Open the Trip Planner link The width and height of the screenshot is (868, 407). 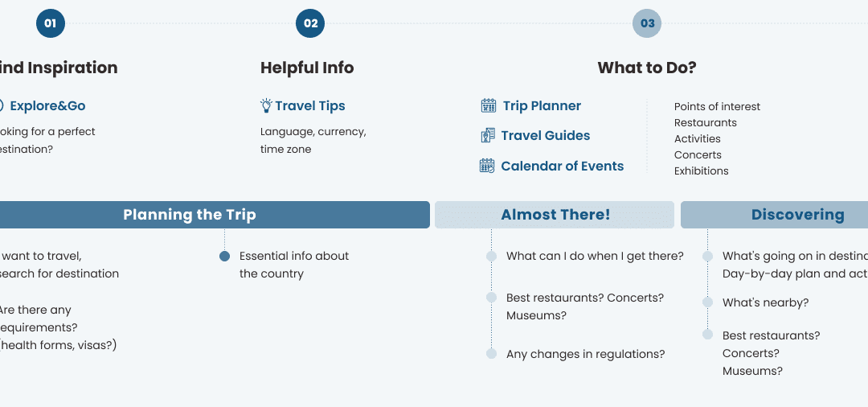[542, 105]
